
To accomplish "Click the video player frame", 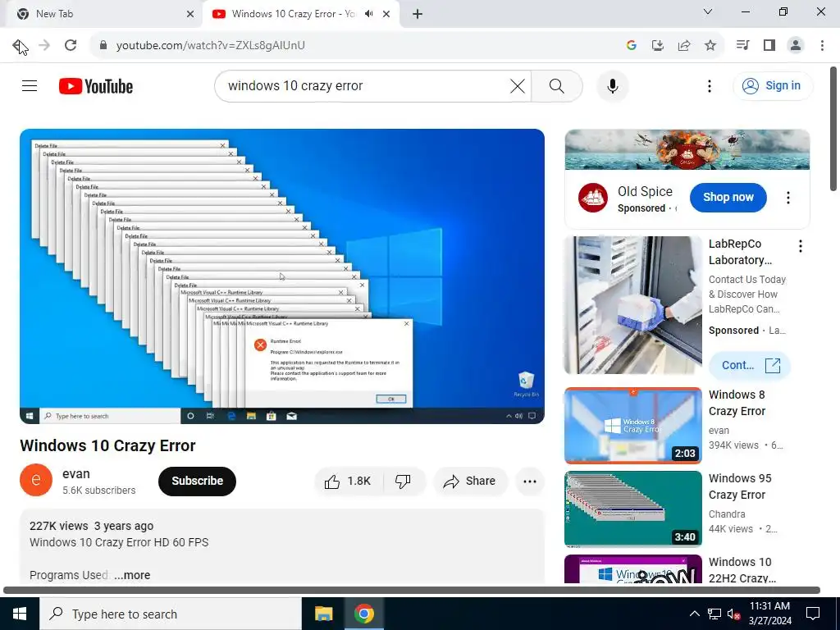I will [x=282, y=276].
